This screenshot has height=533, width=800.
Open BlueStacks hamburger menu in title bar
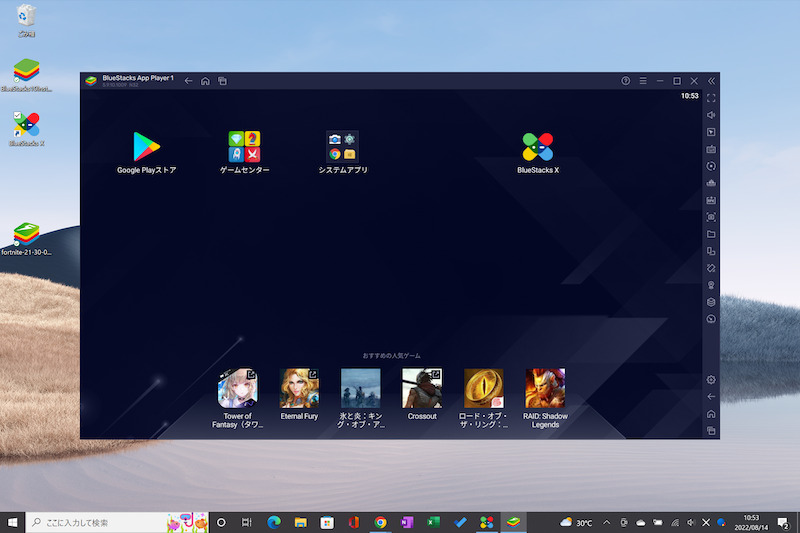[643, 80]
